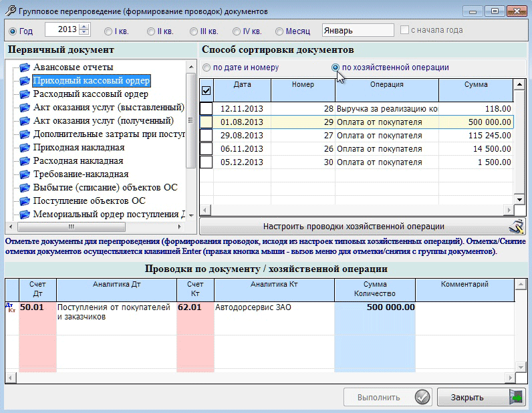532x413 pixels.
Task: Click folder icon of Акт оказания услуг (полученный)
Action: tap(25, 121)
